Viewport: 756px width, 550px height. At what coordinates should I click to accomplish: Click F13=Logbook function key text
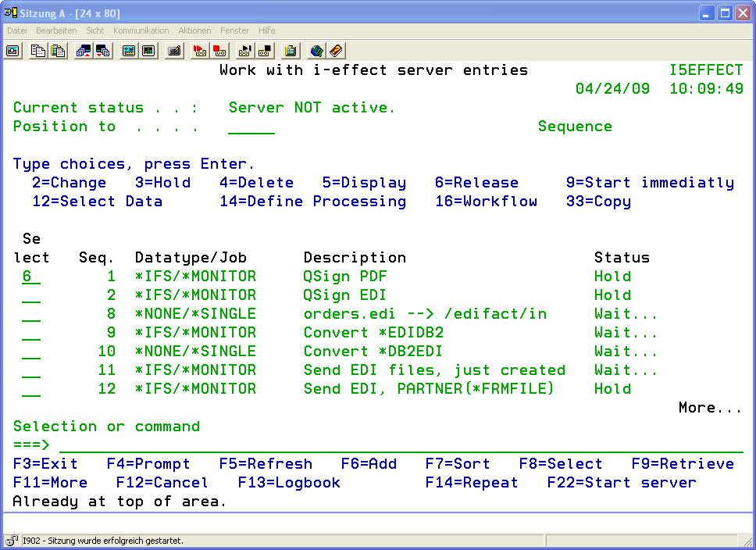pyautogui.click(x=289, y=483)
